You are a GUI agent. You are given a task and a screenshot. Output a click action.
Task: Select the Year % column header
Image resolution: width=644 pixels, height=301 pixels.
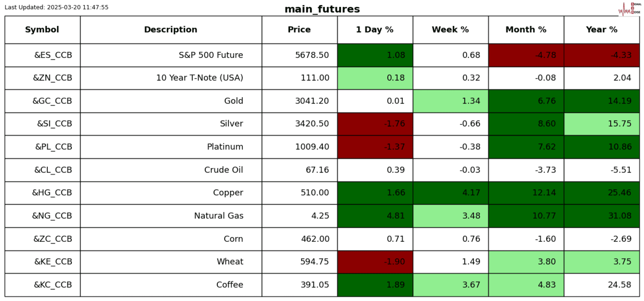(x=602, y=30)
